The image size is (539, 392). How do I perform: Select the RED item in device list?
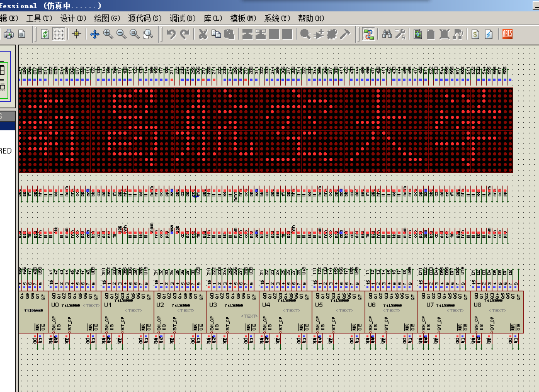tap(6, 151)
